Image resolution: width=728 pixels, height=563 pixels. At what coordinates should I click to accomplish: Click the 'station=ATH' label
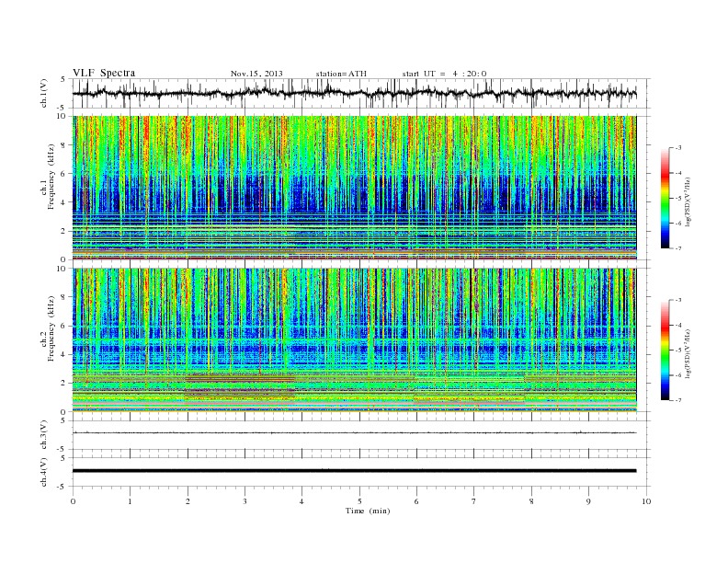tap(341, 74)
